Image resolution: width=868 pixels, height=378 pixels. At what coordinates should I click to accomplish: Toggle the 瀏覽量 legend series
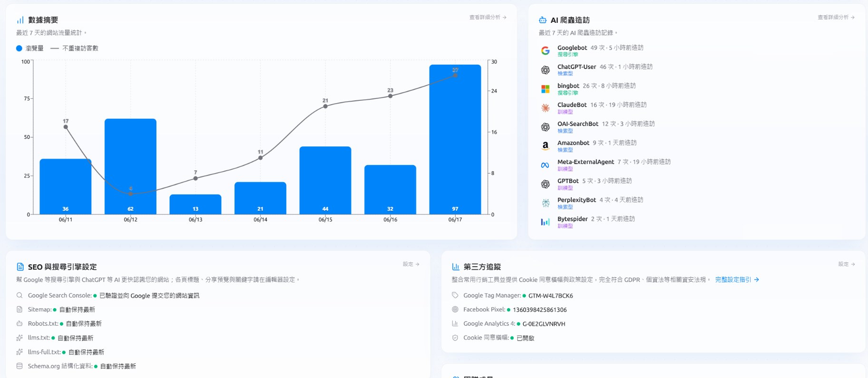30,48
